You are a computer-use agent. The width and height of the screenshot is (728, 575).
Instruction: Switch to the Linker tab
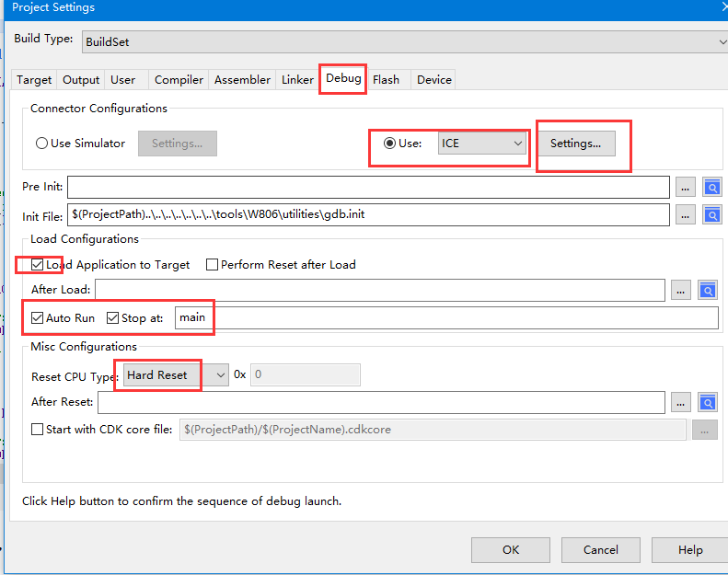297,80
